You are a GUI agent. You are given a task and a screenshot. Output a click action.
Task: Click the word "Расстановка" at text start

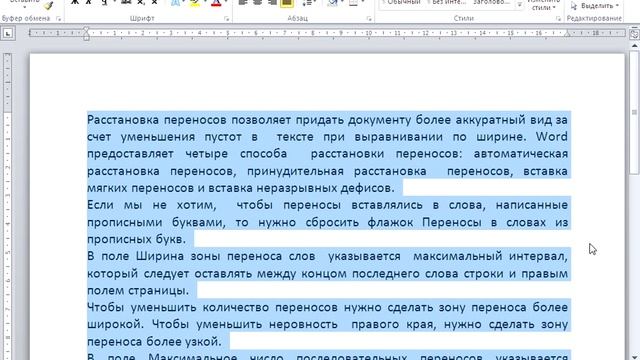tap(123, 120)
